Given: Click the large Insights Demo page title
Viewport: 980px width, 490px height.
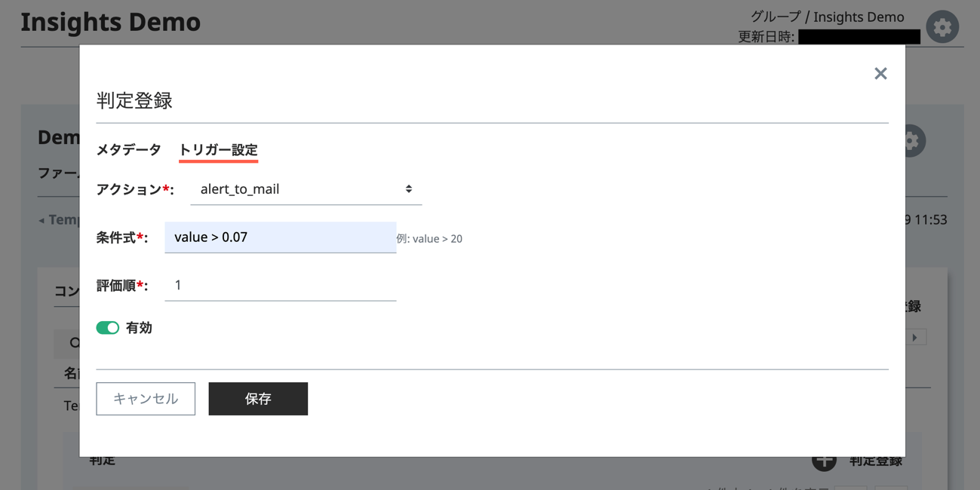Looking at the screenshot, I should click(111, 23).
